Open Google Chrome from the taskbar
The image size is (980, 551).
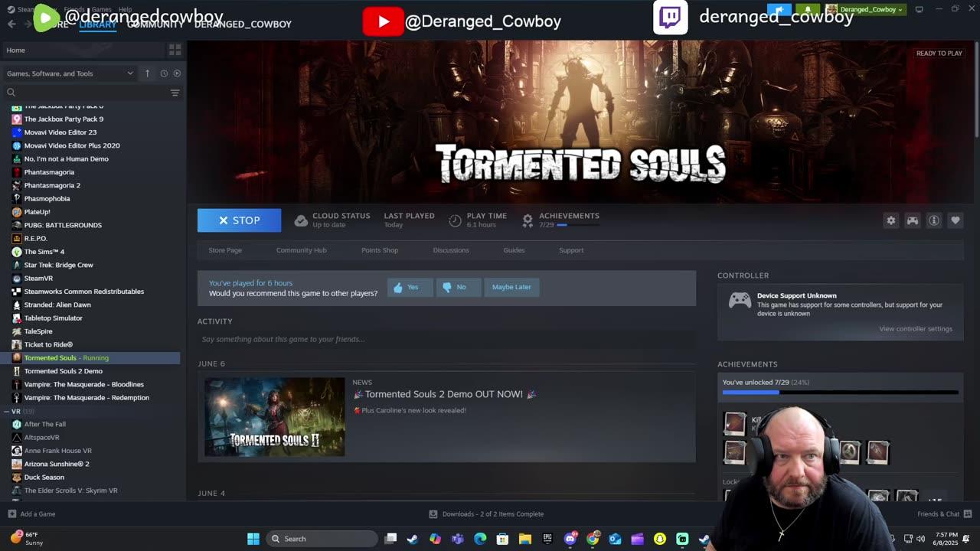coord(593,539)
